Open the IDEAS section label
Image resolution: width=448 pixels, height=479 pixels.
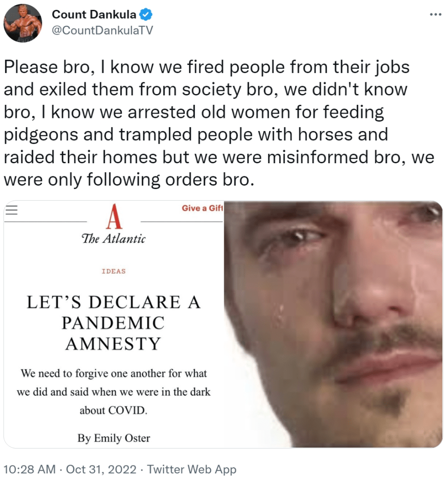click(114, 271)
